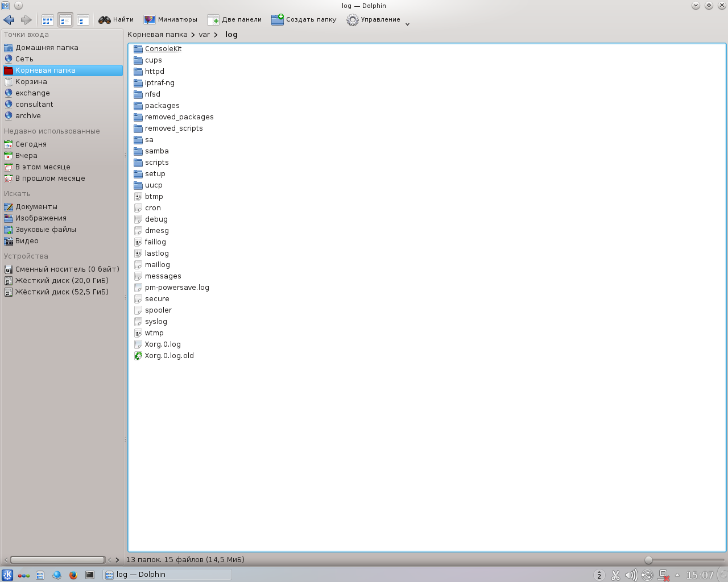Expand chevron after var breadcrumb
Image resolution: width=728 pixels, height=582 pixels.
tap(216, 35)
